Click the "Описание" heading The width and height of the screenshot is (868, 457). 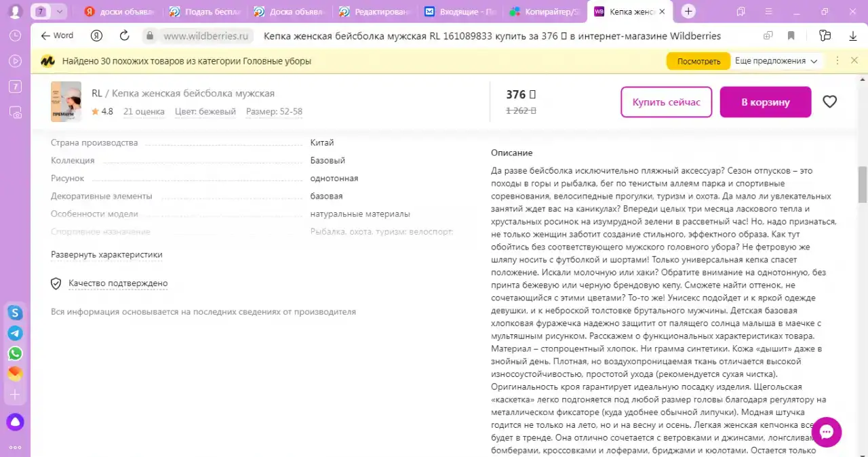tap(512, 153)
